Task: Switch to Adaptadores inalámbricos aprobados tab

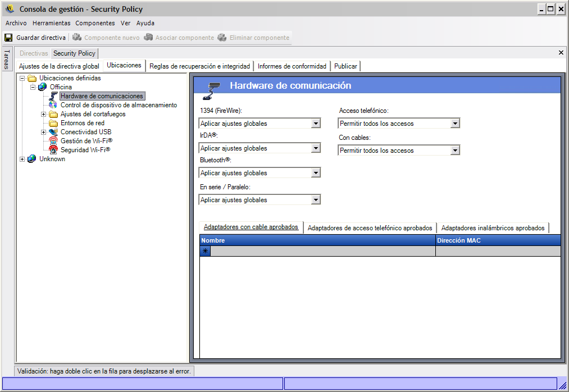Action: pyautogui.click(x=493, y=228)
